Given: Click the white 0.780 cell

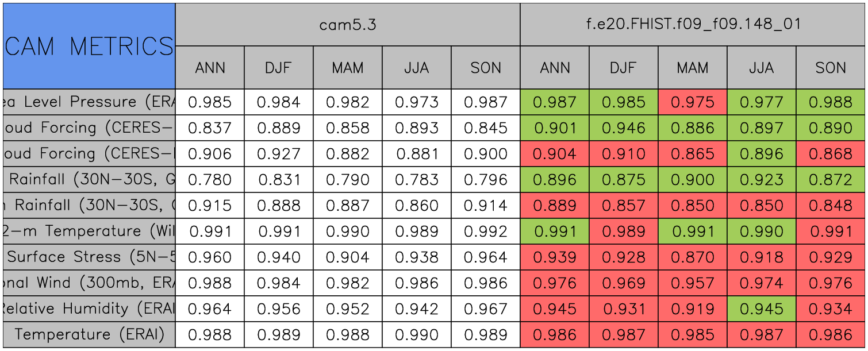Looking at the screenshot, I should pos(210,180).
